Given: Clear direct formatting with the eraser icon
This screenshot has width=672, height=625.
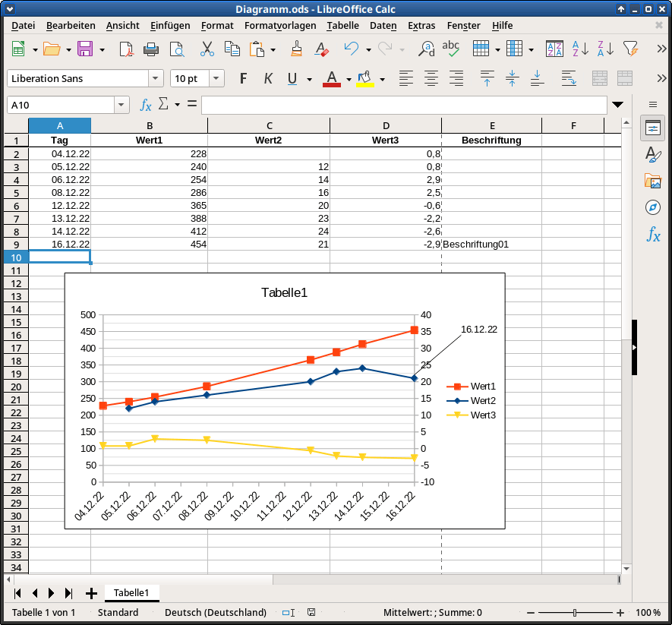Looking at the screenshot, I should click(x=321, y=49).
